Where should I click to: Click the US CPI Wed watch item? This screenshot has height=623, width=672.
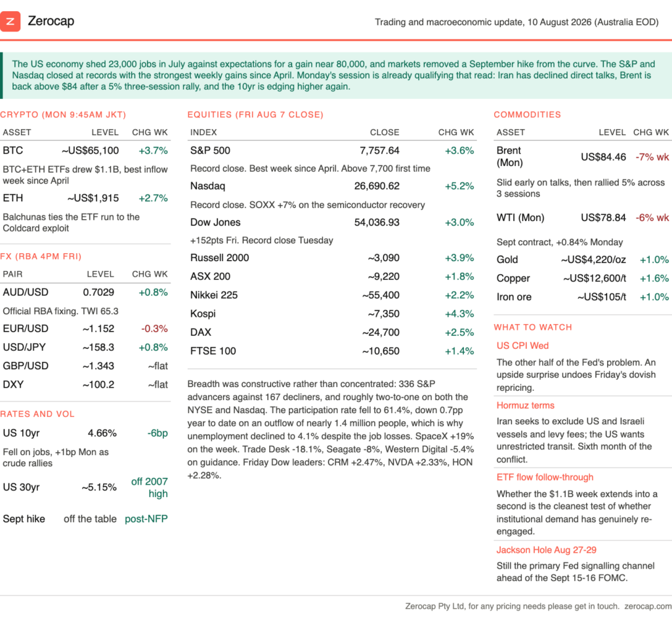click(522, 346)
